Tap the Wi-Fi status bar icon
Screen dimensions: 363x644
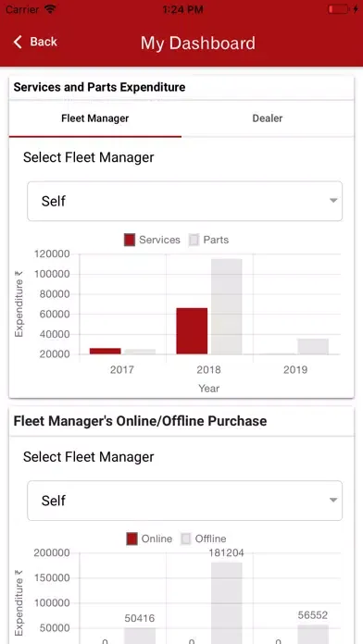pos(50,9)
